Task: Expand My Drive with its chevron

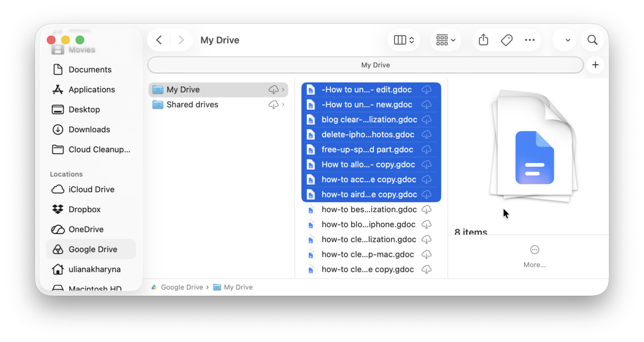Action: pos(283,89)
